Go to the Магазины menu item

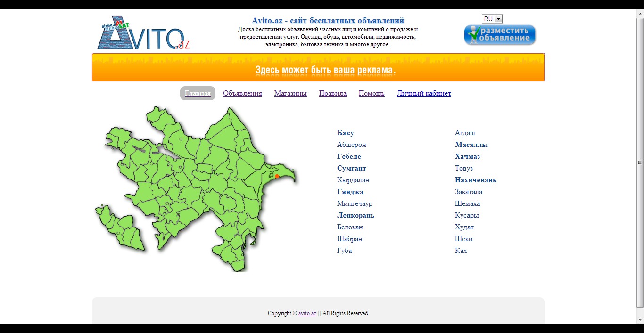[290, 93]
